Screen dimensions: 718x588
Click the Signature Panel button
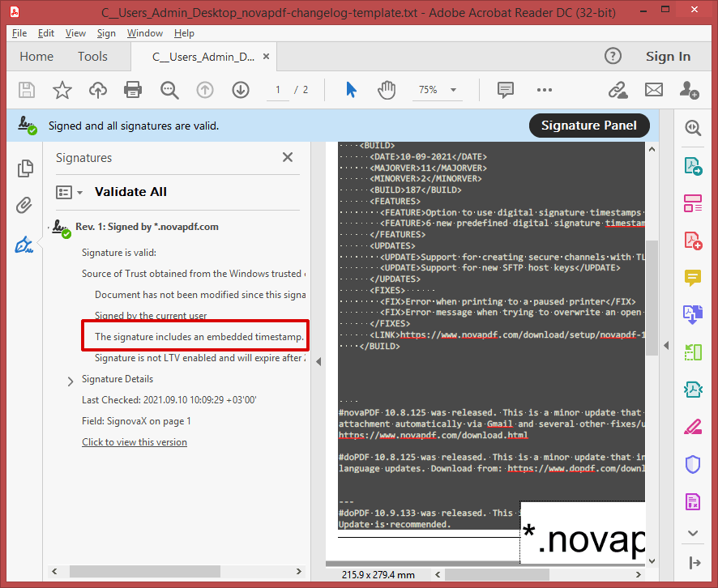(x=589, y=126)
